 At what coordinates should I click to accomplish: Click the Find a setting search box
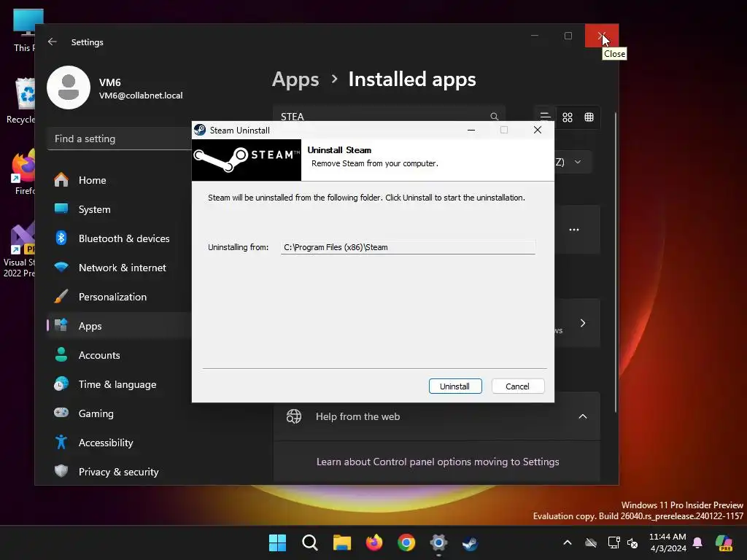pos(120,139)
